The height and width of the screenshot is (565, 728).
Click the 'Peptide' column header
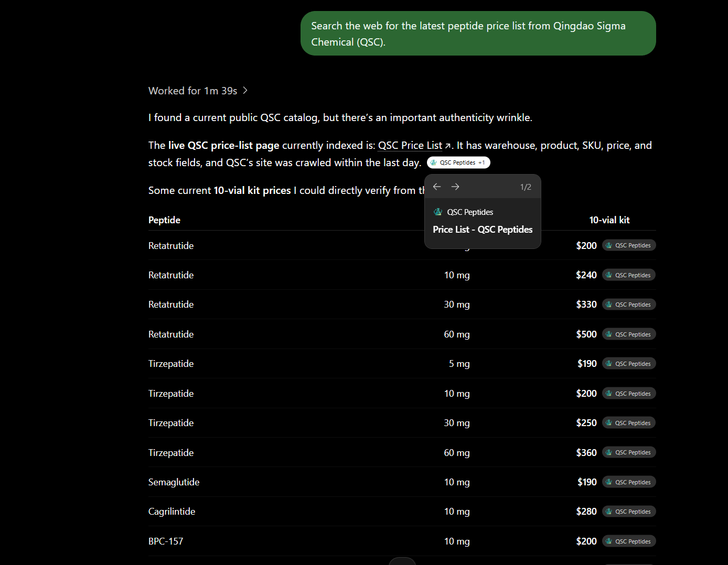coord(164,220)
